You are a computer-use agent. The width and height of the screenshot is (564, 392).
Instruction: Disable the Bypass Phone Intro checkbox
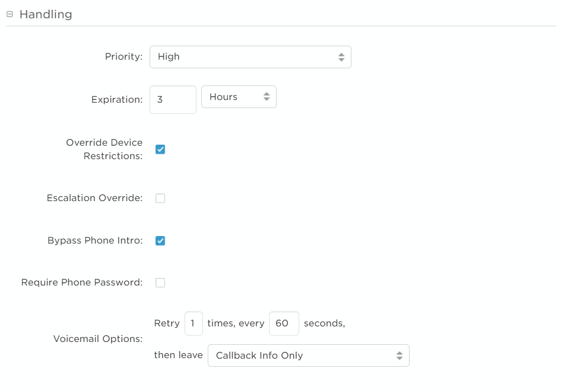point(160,241)
